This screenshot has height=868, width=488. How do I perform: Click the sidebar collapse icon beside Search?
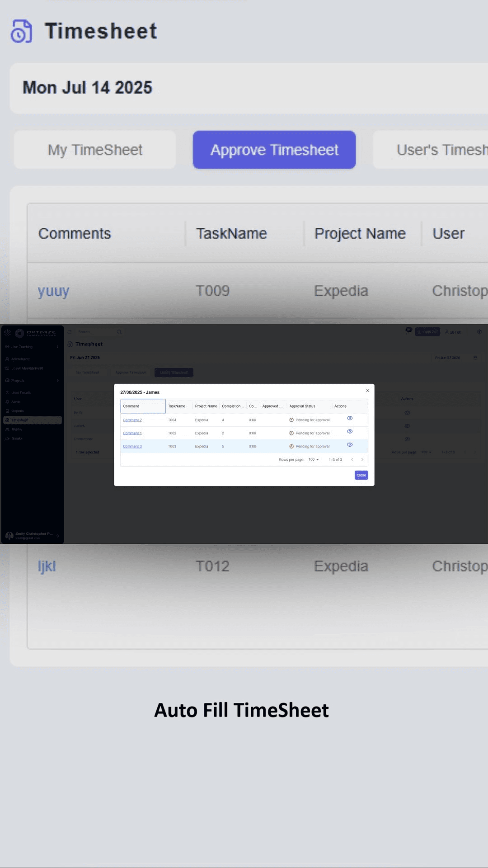pos(70,332)
